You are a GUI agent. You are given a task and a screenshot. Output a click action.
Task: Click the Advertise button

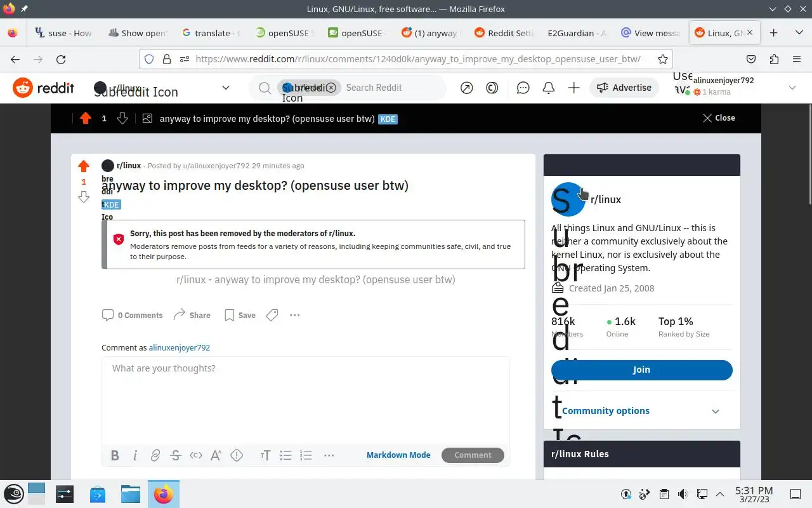(x=624, y=88)
